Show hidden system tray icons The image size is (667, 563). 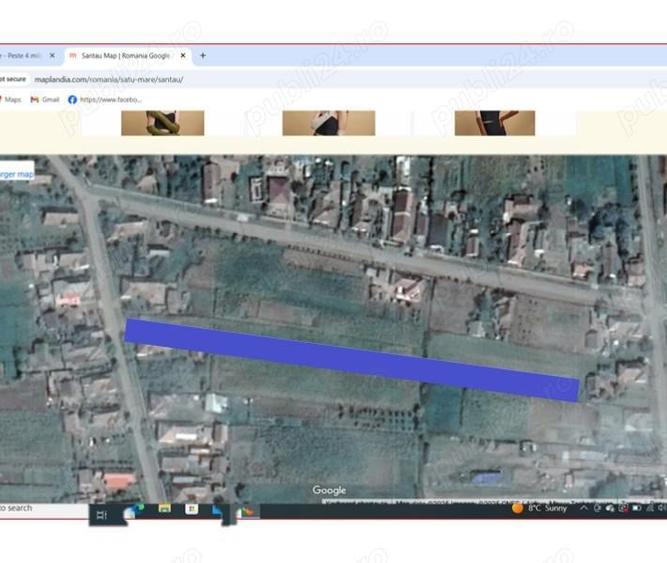pyautogui.click(x=584, y=508)
